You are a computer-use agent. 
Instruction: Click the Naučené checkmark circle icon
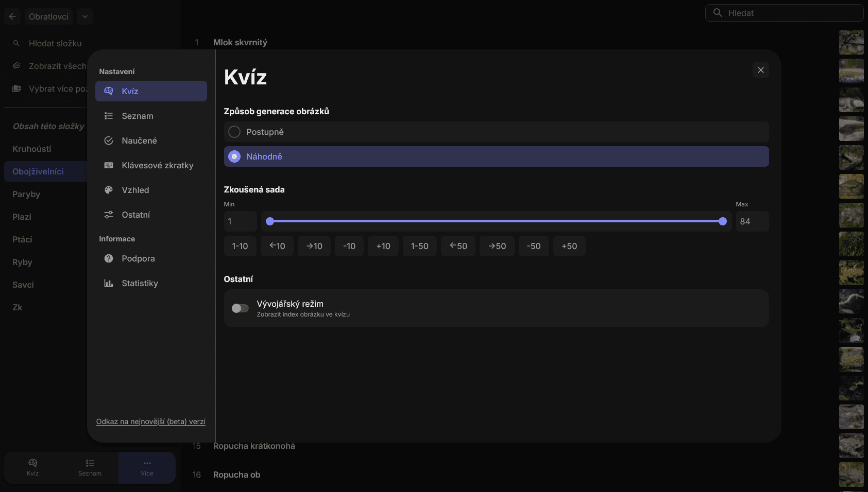point(109,140)
